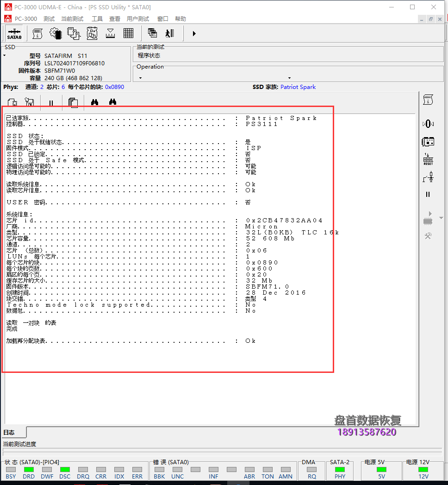The height and width of the screenshot is (485, 448).
Task: Click firmware version SBFM71W0
Action: (60, 71)
